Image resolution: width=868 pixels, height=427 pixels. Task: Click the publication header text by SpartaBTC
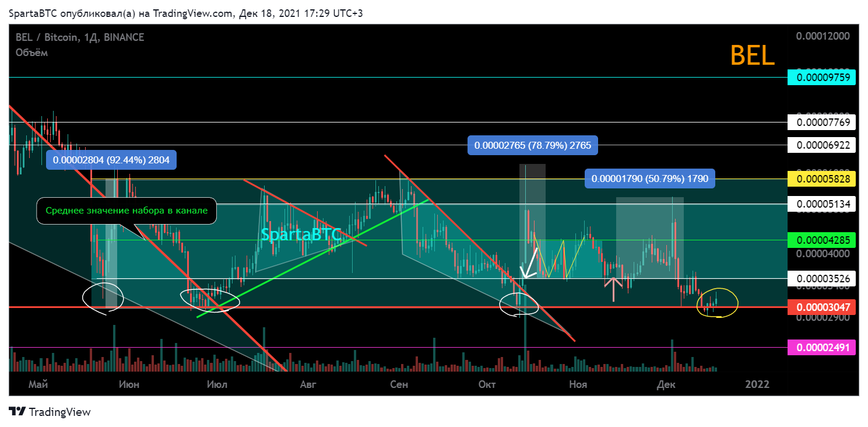[x=186, y=13]
